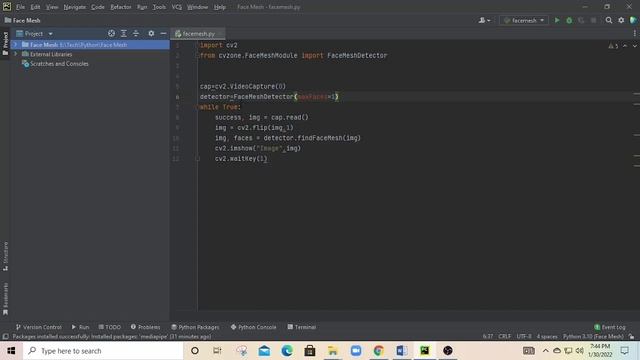The image size is (640, 360).
Task: Open the Refactor menu
Action: [121, 7]
